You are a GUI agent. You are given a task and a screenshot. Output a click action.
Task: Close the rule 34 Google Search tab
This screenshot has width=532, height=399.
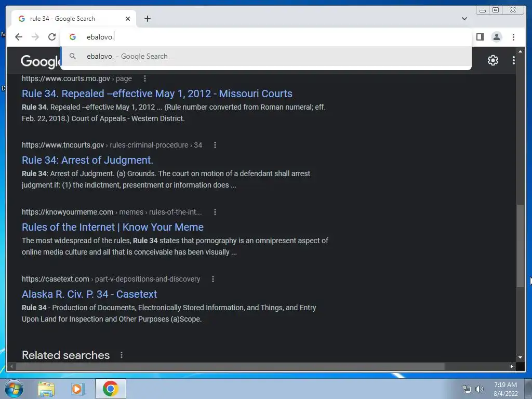pos(128,19)
